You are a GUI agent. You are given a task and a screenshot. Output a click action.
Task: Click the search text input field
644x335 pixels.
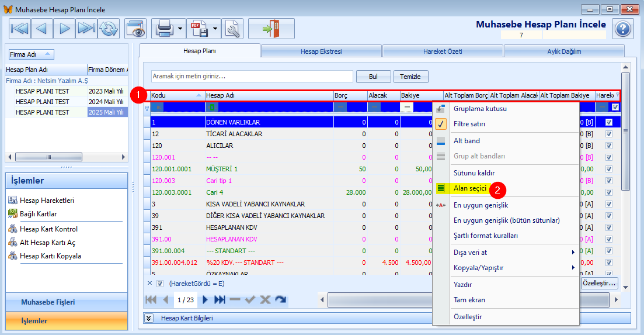(252, 76)
